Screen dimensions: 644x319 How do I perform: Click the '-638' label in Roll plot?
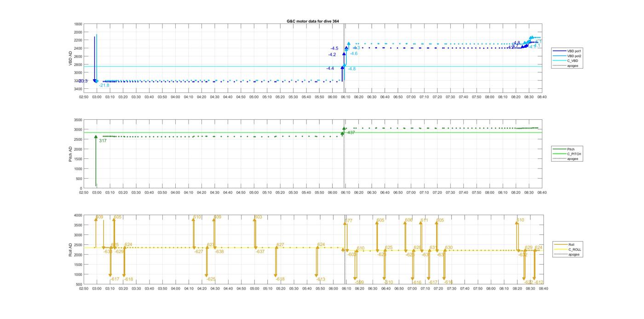(x=219, y=251)
